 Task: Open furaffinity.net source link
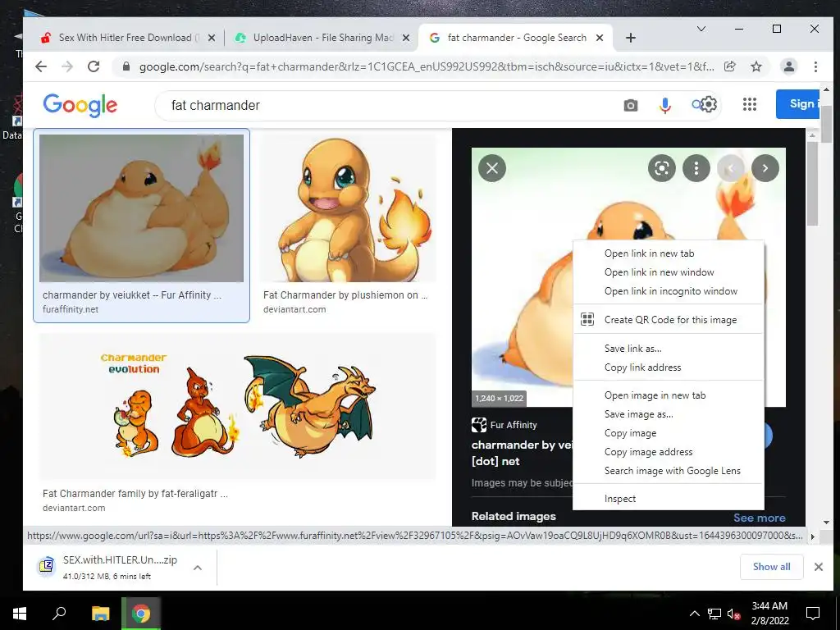(71, 309)
